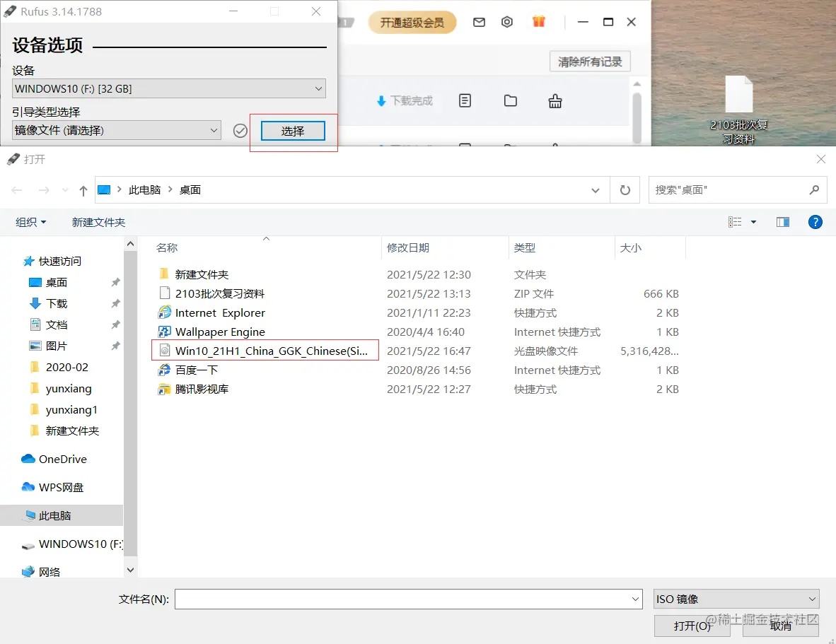Screen dimensions: 836x644
Task: Select the 2103批次复习资料 ZIP file row
Action: coord(419,293)
